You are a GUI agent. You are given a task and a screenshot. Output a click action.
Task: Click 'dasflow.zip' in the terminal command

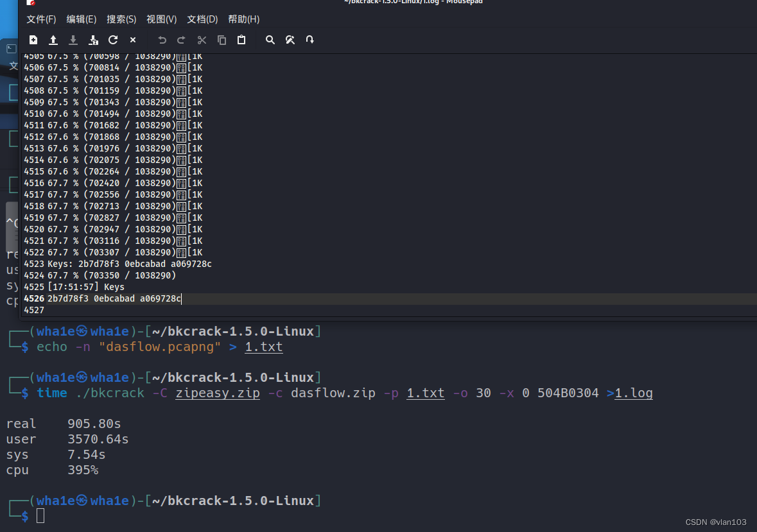(333, 393)
